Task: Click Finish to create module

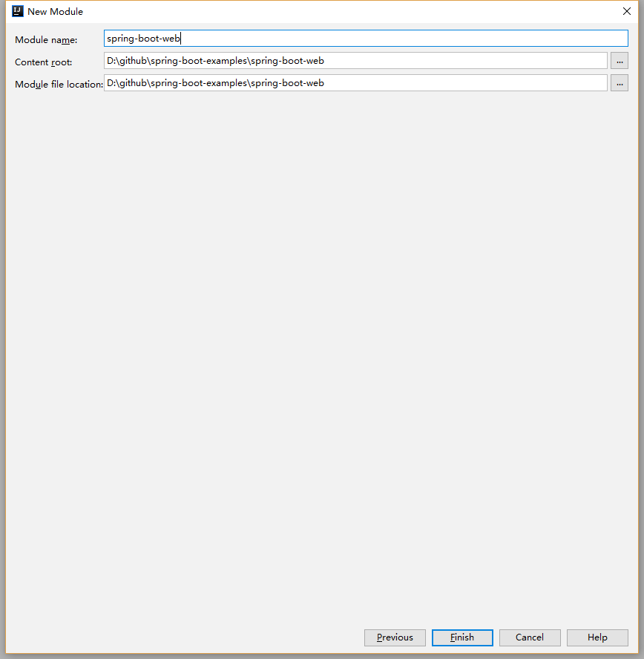Action: tap(462, 637)
